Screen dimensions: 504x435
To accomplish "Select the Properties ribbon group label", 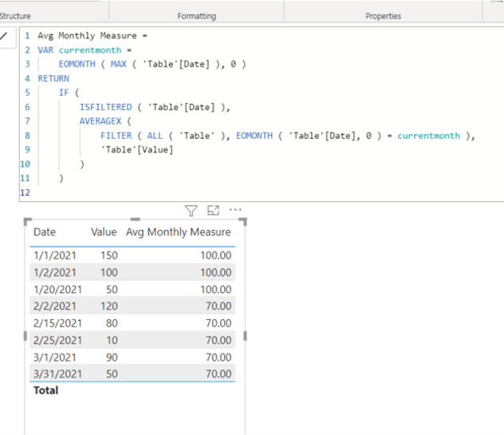I will tap(383, 16).
